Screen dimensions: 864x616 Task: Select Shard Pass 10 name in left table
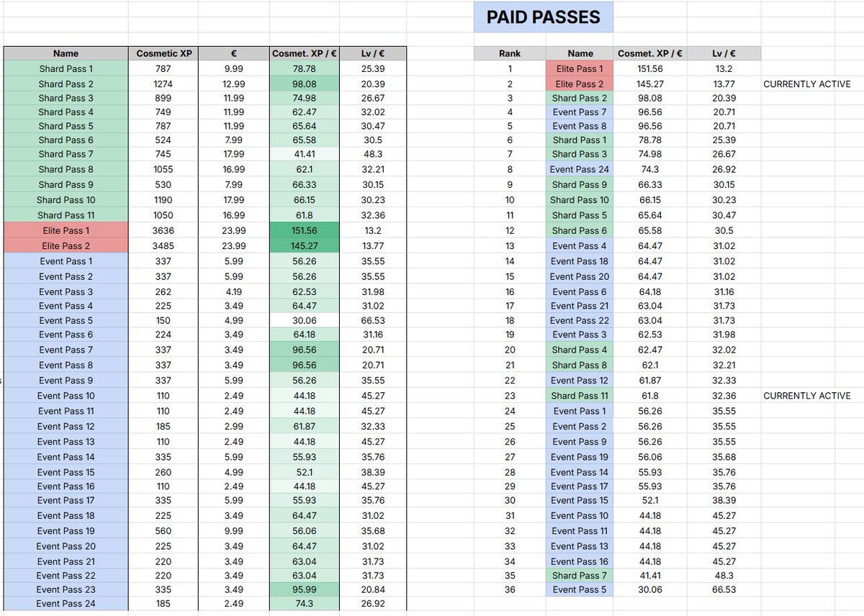pos(66,199)
